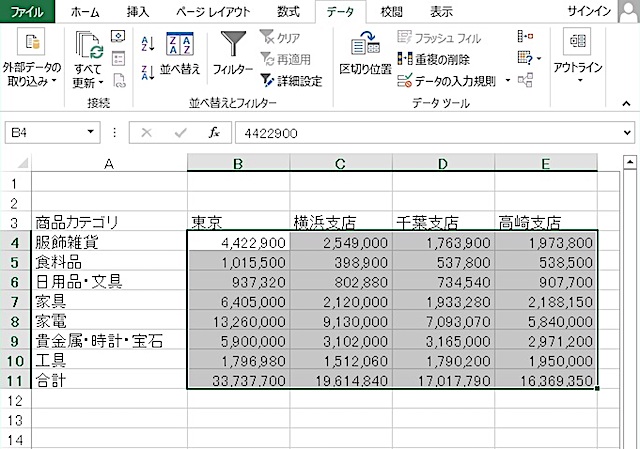This screenshot has height=449, width=640.
Task: Click the formula bar Cancel X icon
Action: click(146, 133)
